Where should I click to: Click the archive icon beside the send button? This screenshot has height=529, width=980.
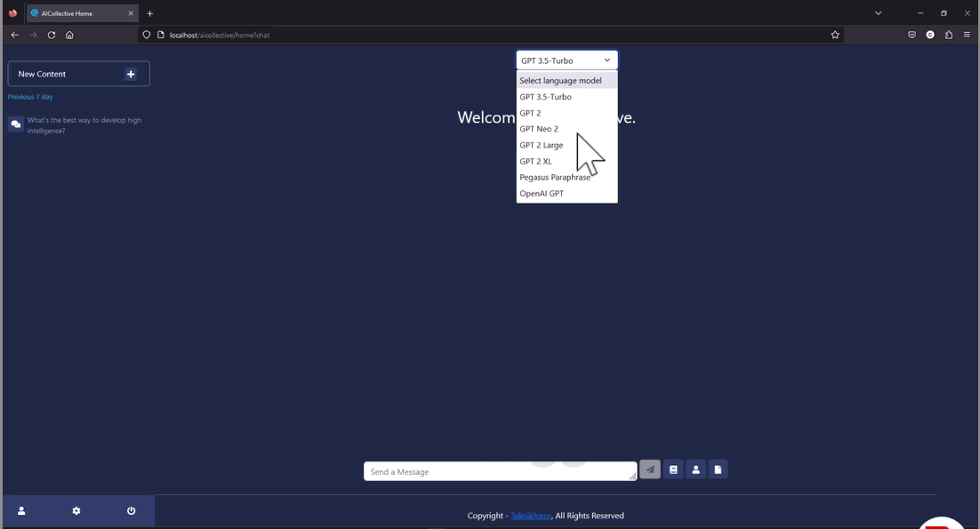(x=673, y=469)
